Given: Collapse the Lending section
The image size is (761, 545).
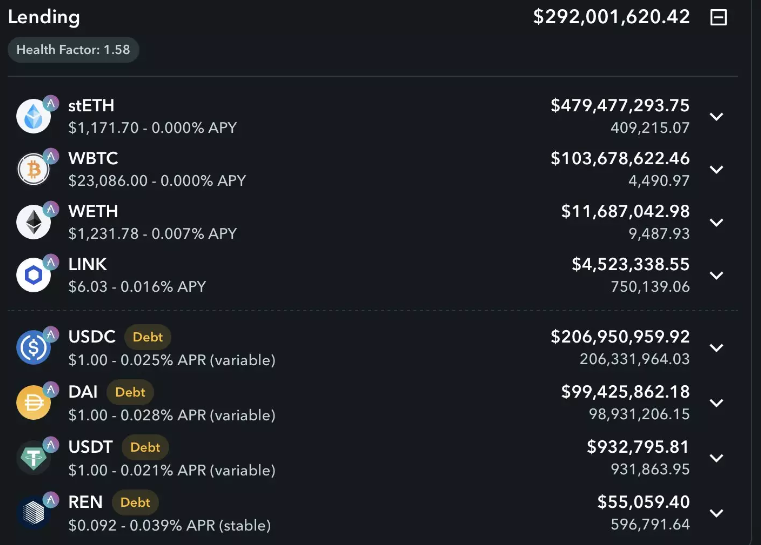Looking at the screenshot, I should coord(718,17).
